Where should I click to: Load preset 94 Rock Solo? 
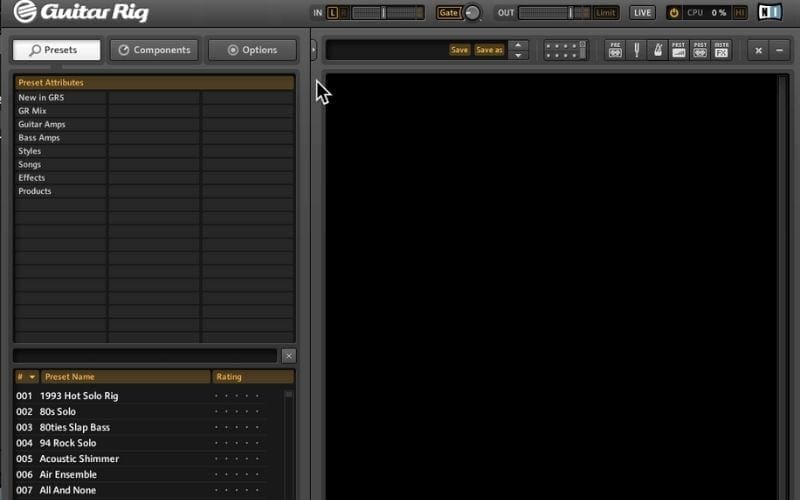click(x=68, y=443)
